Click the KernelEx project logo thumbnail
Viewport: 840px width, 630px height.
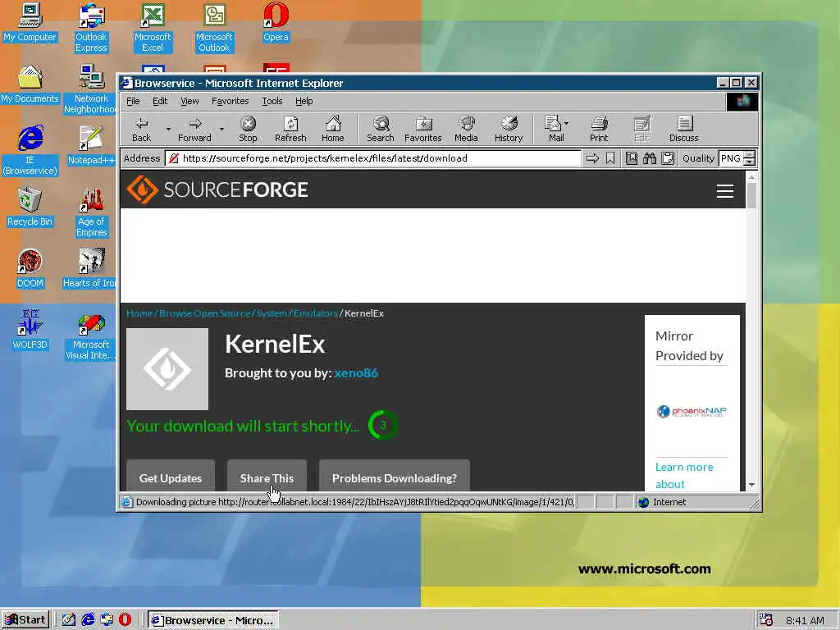click(167, 369)
